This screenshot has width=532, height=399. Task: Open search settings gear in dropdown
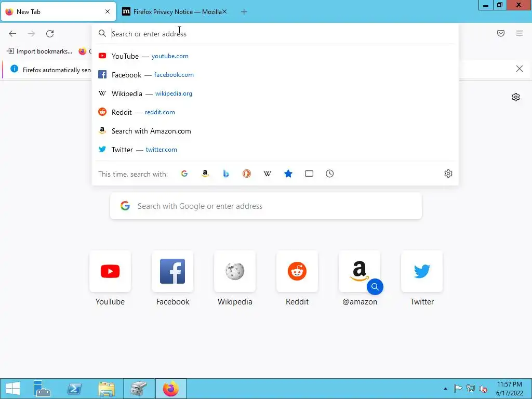click(448, 174)
